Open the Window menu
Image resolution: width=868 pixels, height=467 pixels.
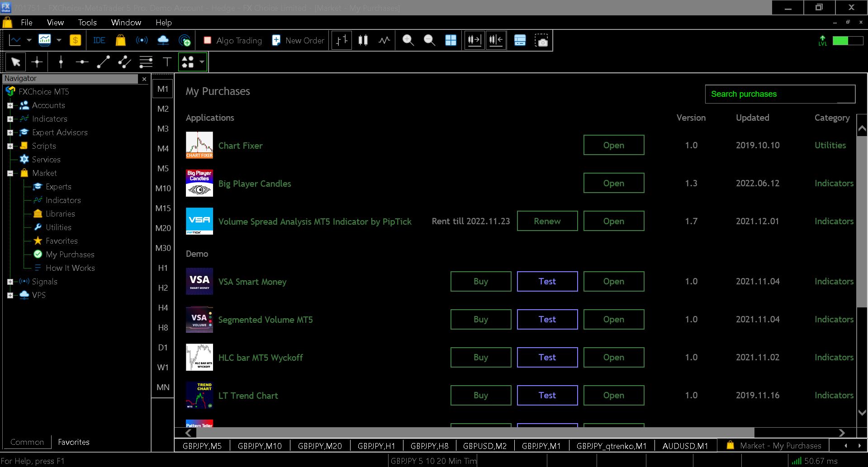click(126, 23)
